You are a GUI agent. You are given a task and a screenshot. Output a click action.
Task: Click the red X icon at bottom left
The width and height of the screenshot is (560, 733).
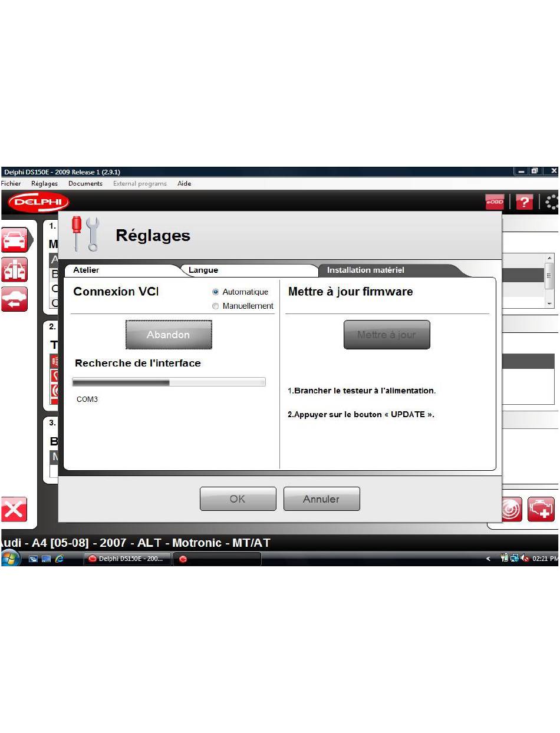point(13,509)
